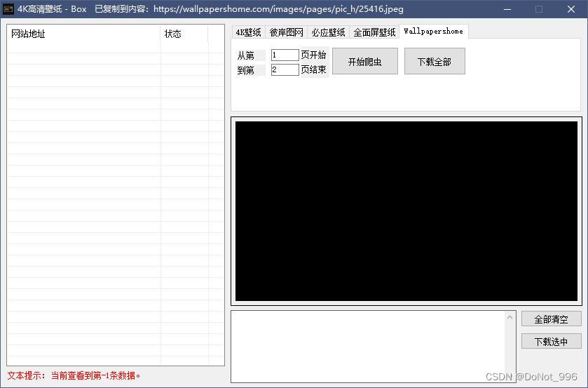This screenshot has height=388, width=588.
Task: Click the end page number field
Action: [x=285, y=70]
